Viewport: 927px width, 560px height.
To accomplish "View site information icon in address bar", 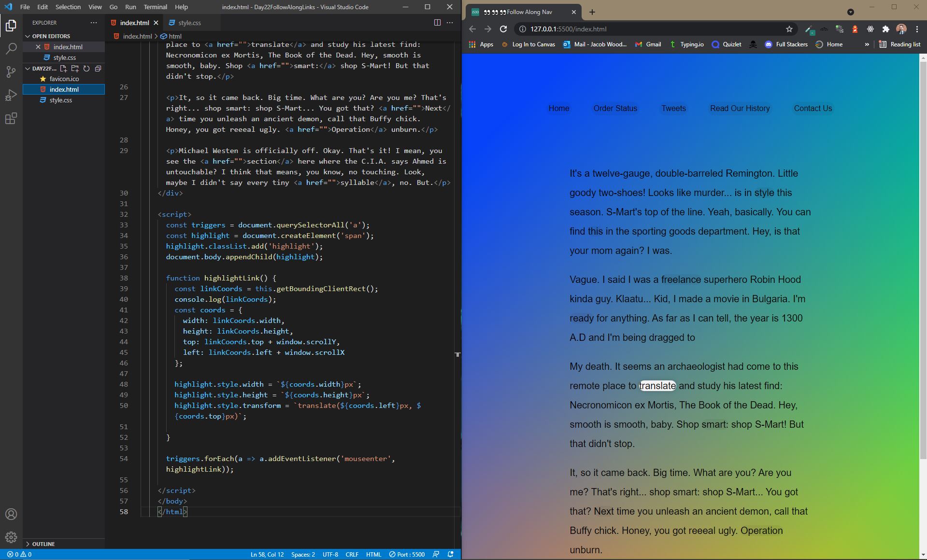I will point(522,29).
